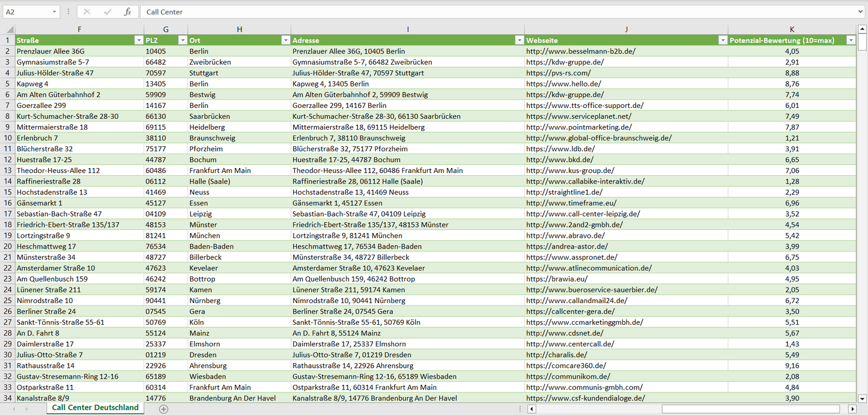Open the Name Box dropdown arrow

click(x=55, y=12)
